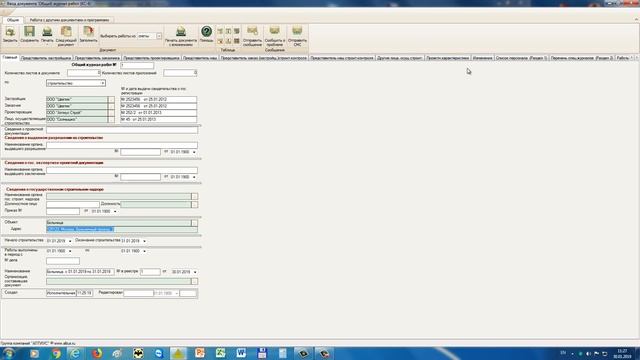Click browse button beside Застройщик field
This screenshot has width=640, height=360.
(111, 99)
